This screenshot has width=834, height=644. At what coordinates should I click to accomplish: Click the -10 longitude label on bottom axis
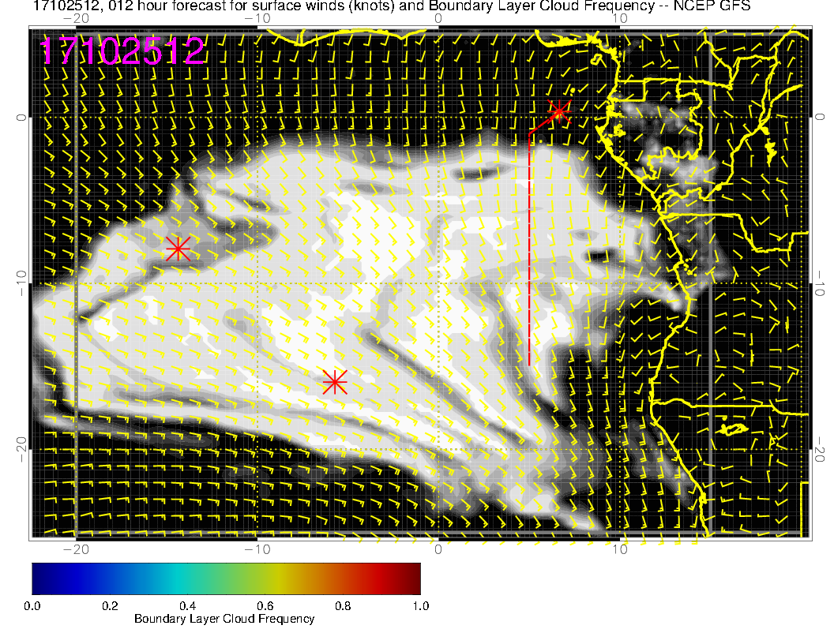pos(257,549)
